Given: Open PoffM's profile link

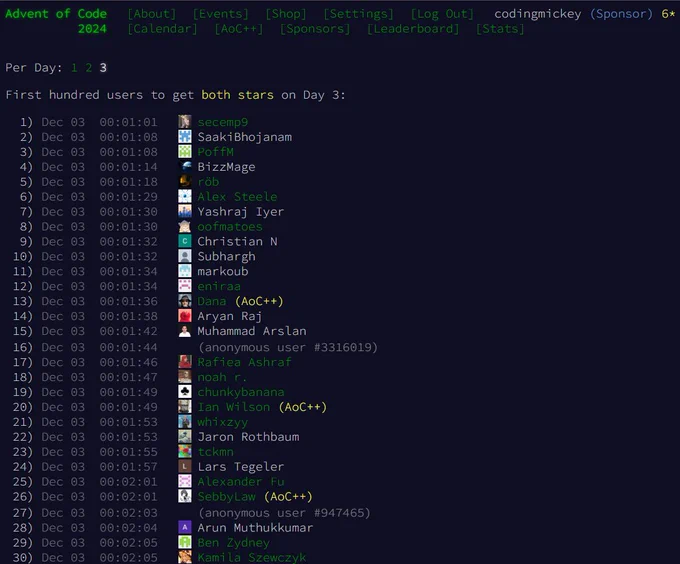Looking at the screenshot, I should [216, 152].
